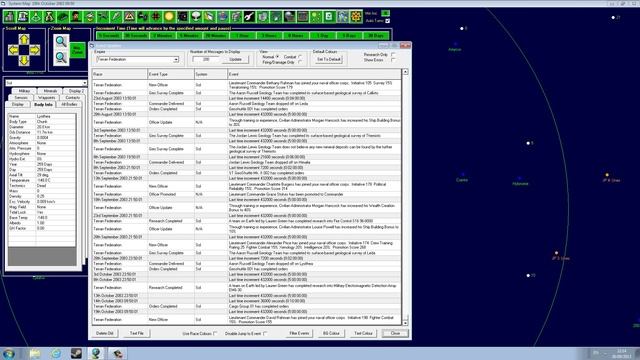Click the Delete Old button
Image resolution: width=640 pixels, height=360 pixels.
104,333
